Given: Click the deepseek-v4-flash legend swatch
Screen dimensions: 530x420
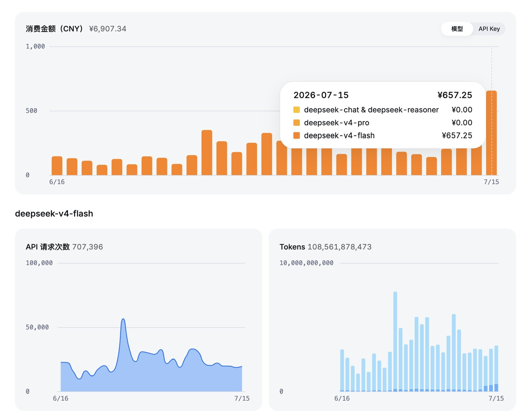Looking at the screenshot, I should pyautogui.click(x=296, y=136).
